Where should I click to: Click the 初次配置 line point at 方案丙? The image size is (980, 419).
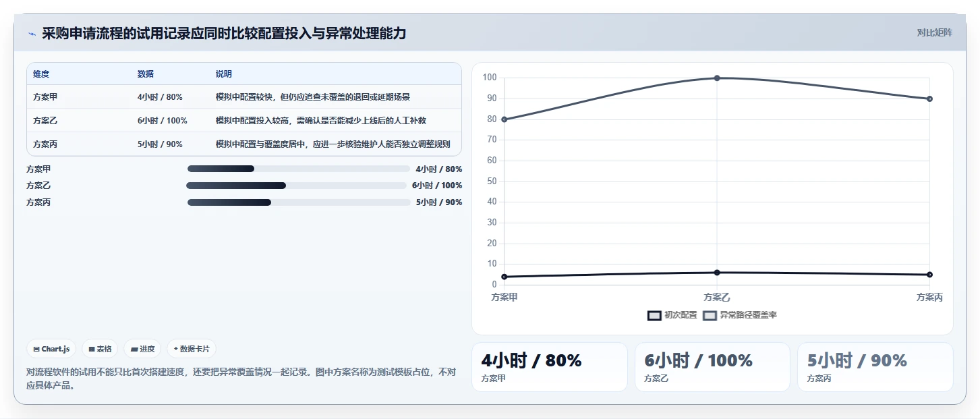(929, 275)
